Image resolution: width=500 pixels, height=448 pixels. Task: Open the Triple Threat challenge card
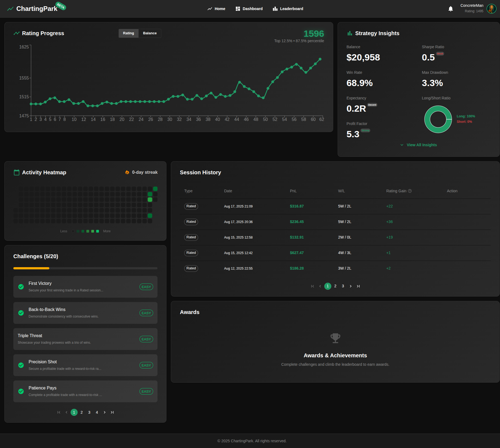pyautogui.click(x=85, y=339)
